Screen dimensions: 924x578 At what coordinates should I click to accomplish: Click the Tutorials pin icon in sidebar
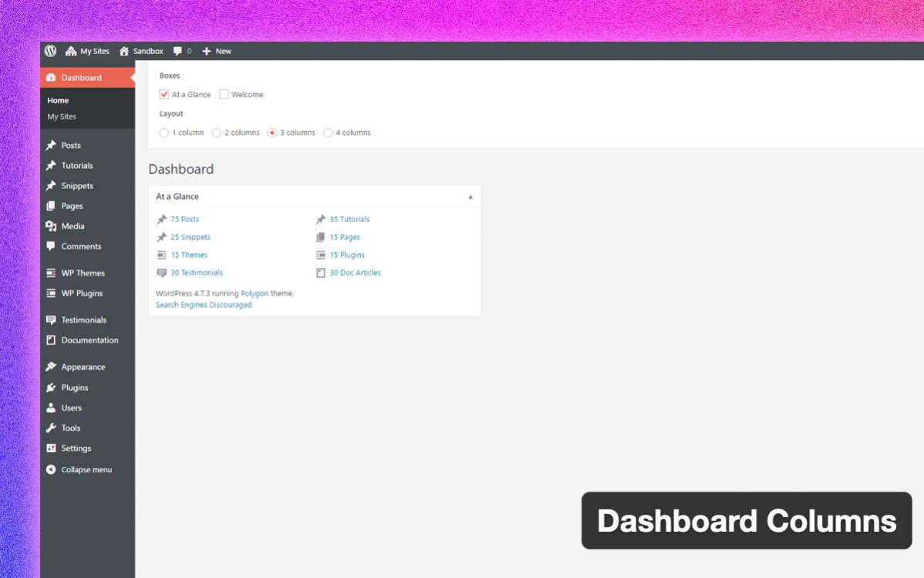point(51,166)
